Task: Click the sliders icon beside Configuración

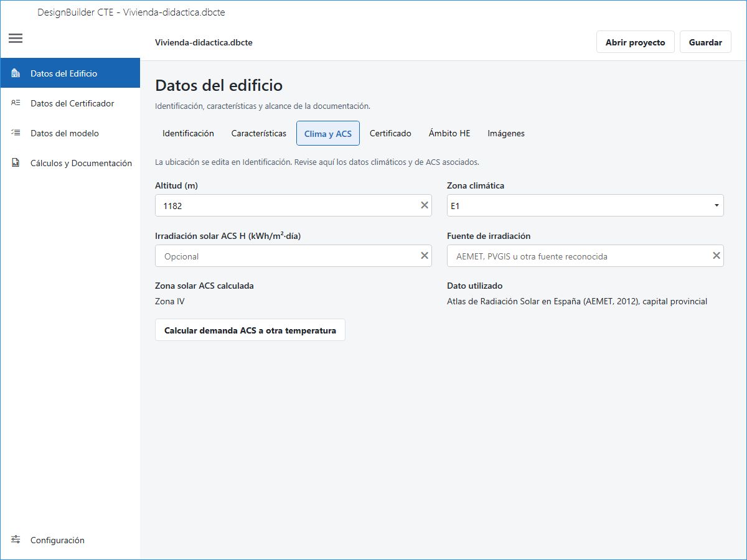Action: 16,540
